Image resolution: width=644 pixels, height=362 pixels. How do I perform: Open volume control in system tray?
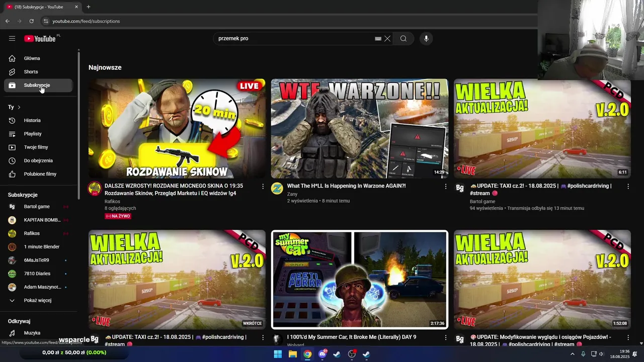[601, 354]
